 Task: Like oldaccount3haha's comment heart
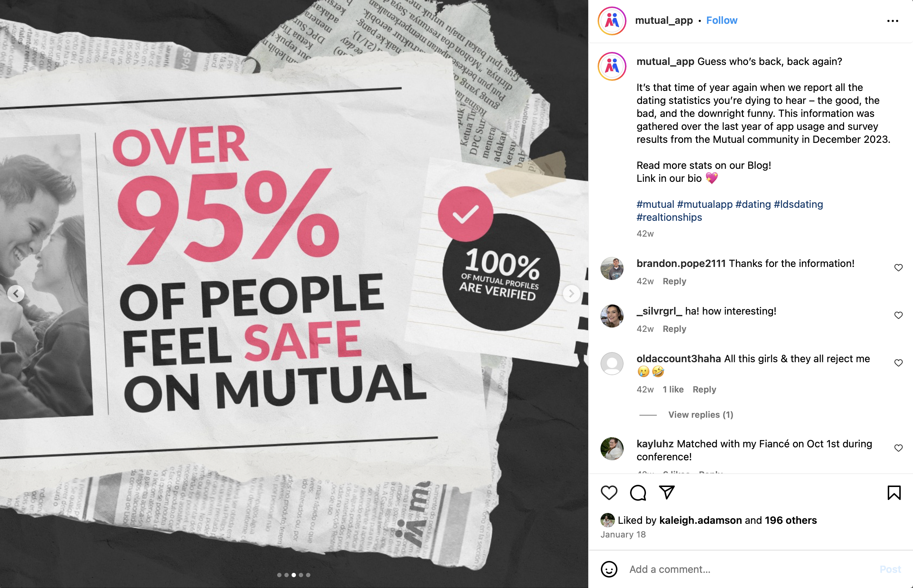[898, 363]
